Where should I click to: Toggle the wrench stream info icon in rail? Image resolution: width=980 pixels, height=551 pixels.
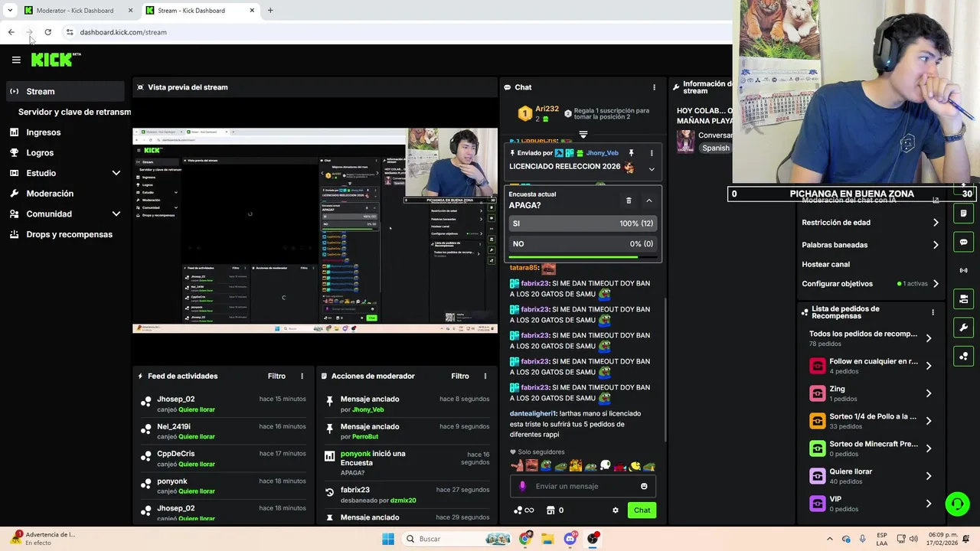(x=963, y=328)
